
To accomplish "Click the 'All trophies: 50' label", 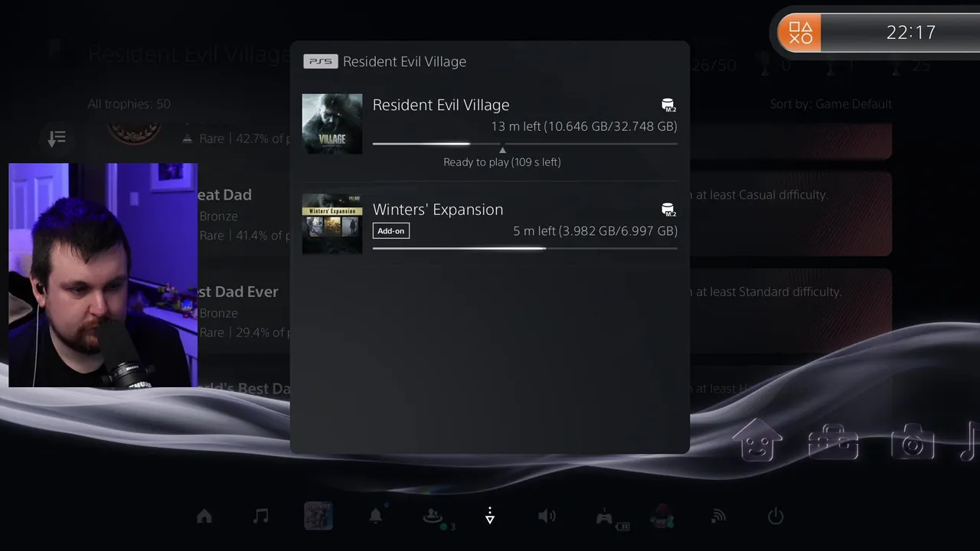I will [x=129, y=104].
